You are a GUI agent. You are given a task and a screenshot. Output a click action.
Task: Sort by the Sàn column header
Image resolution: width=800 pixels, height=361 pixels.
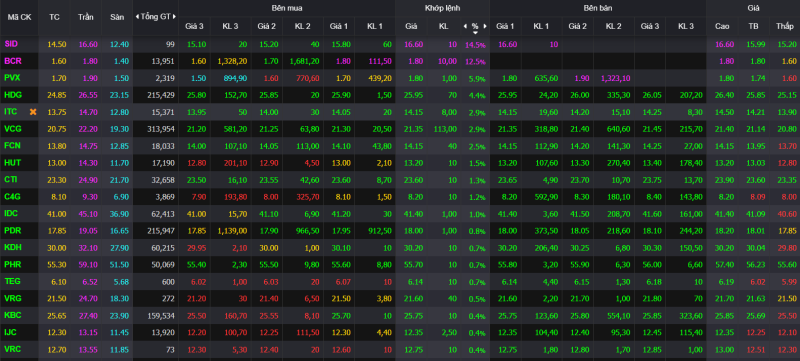[117, 17]
